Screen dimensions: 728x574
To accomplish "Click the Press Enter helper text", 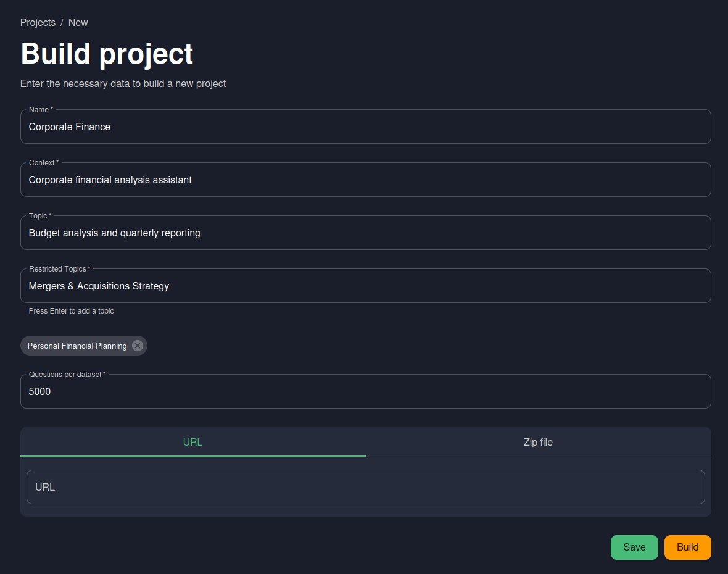I will point(71,310).
